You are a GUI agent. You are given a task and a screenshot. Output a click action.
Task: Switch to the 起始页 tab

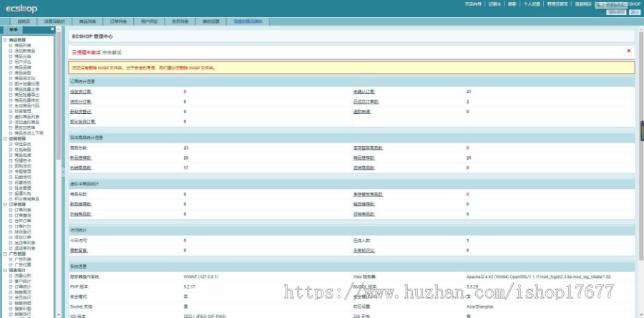pos(24,21)
